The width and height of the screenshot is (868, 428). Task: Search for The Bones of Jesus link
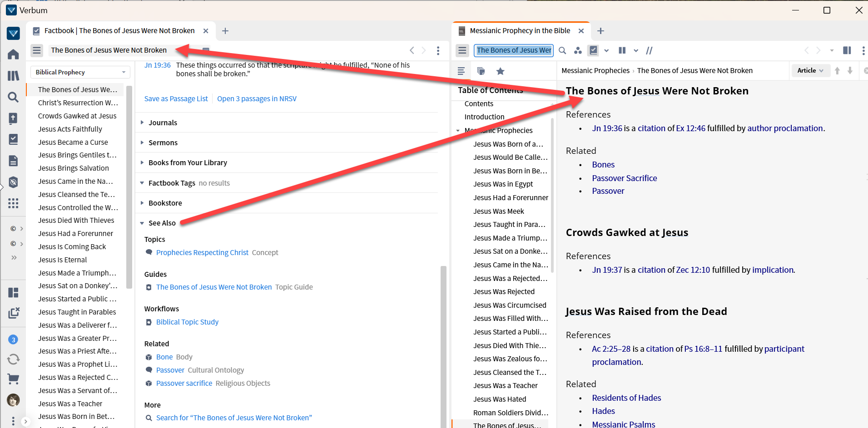coord(234,418)
